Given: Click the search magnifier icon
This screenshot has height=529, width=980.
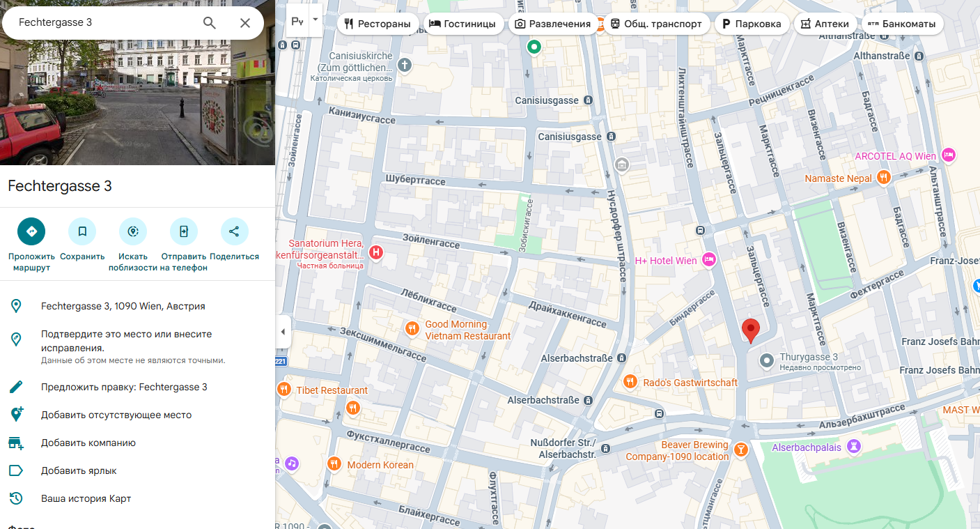Looking at the screenshot, I should point(210,23).
